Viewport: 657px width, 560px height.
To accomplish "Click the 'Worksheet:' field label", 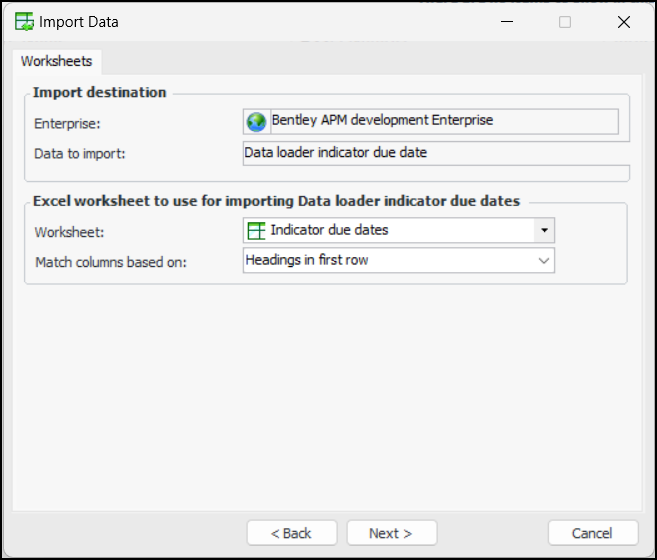I will (72, 232).
